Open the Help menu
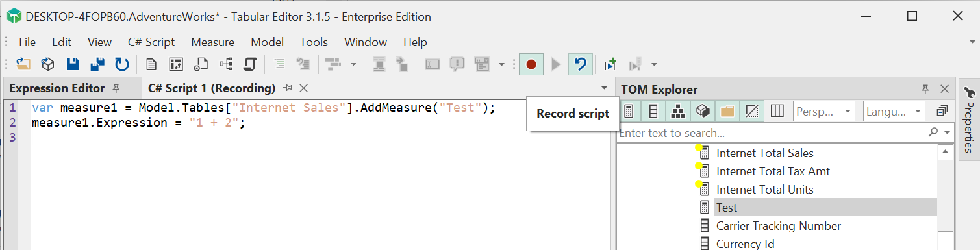Screen dimensions: 980x250 tap(415, 42)
